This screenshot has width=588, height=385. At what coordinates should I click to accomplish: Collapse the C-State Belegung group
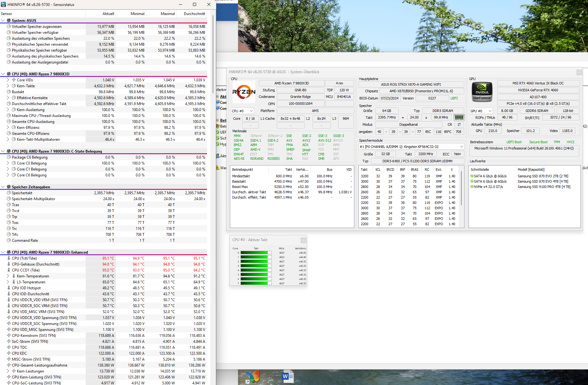click(3, 151)
